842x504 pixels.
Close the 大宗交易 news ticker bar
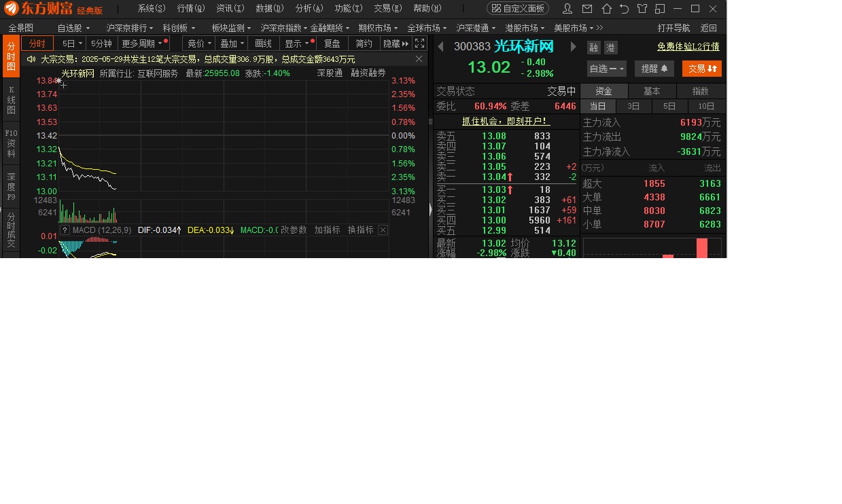tap(419, 59)
